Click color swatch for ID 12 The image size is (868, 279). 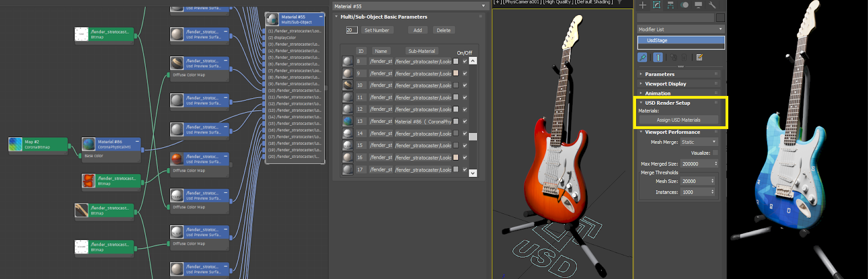tap(456, 109)
